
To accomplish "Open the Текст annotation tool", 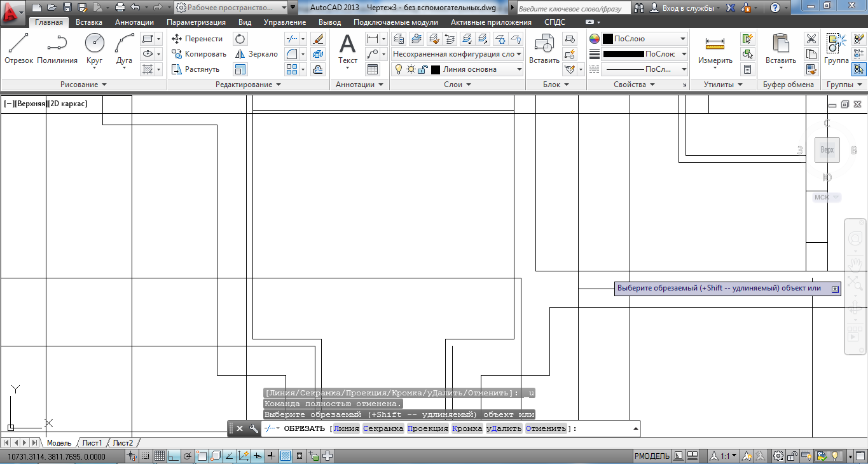I will tap(348, 50).
